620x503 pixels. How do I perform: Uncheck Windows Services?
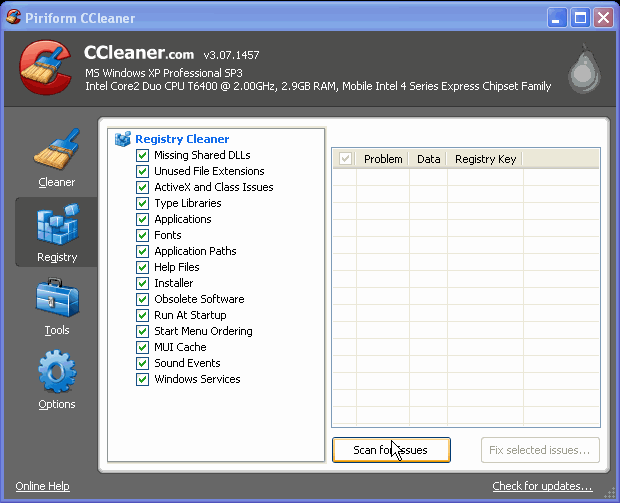click(142, 379)
